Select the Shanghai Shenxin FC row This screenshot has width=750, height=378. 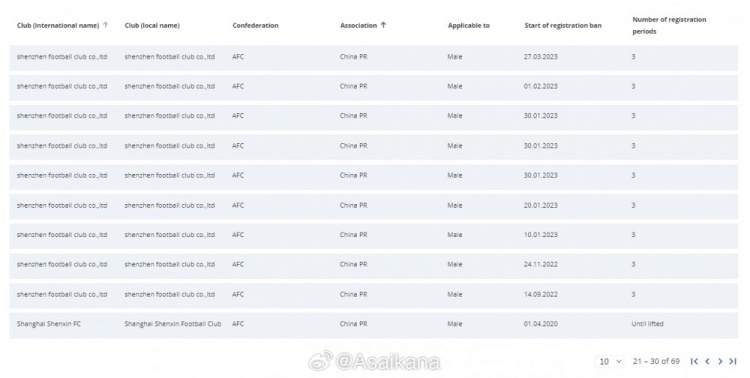(374, 324)
